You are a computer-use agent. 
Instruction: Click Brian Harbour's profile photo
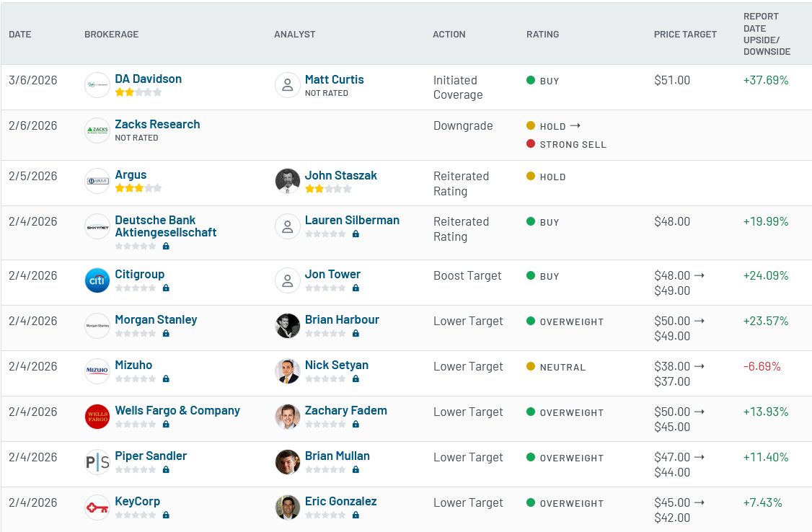pos(288,326)
